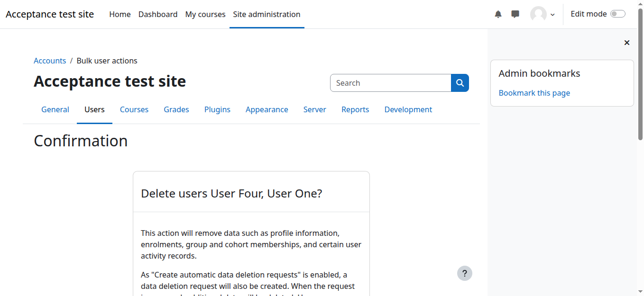Expand the user menu chevron
644x296 pixels.
[x=552, y=15]
